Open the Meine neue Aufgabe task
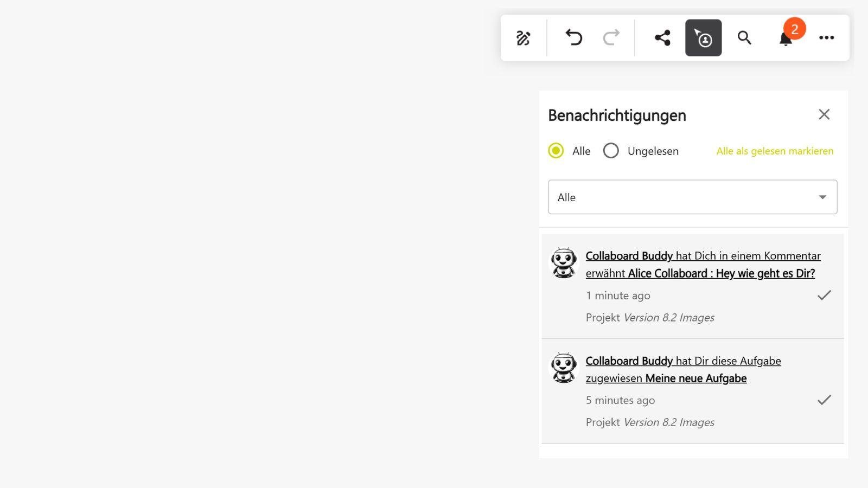Viewport: 868px width, 488px height. click(695, 378)
